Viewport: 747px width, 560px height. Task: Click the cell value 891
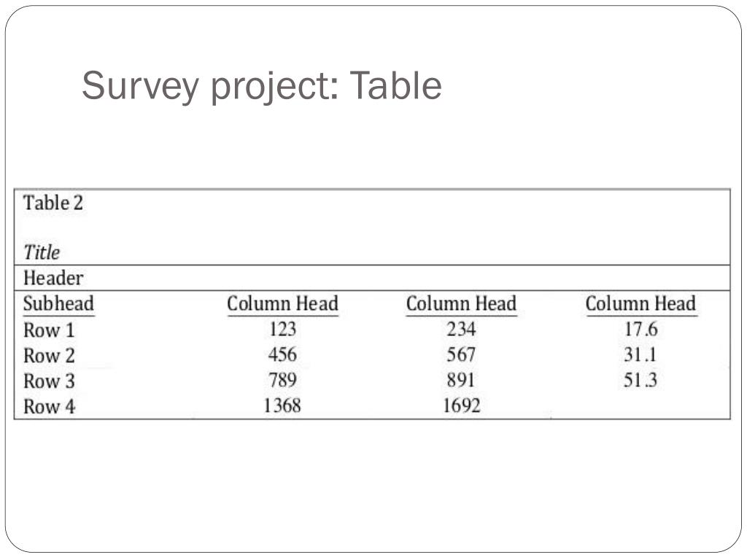pos(461,380)
